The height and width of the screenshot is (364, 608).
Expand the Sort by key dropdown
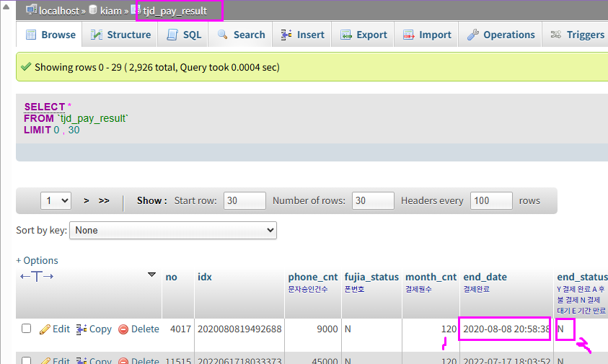173,231
